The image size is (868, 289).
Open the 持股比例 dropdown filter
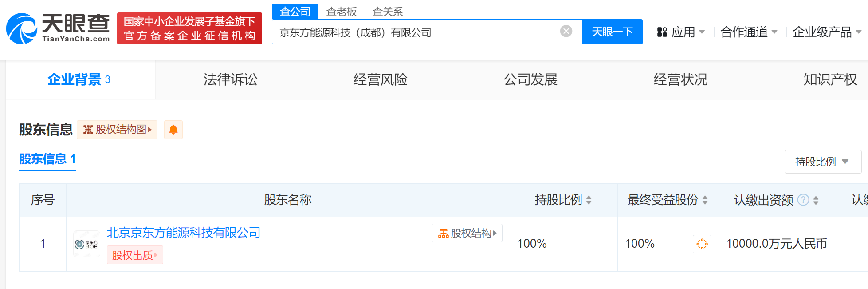[x=822, y=162]
